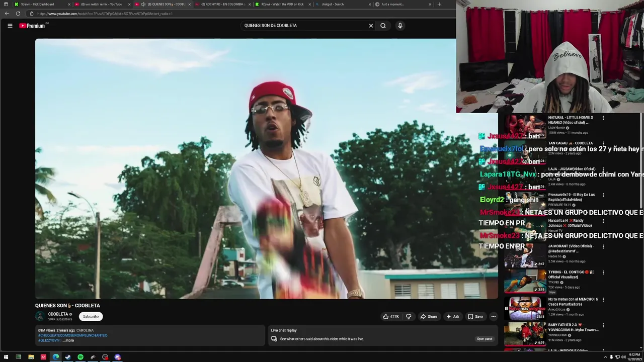Open the Ask AI button
Screen dimensions: 644x362
(453, 316)
